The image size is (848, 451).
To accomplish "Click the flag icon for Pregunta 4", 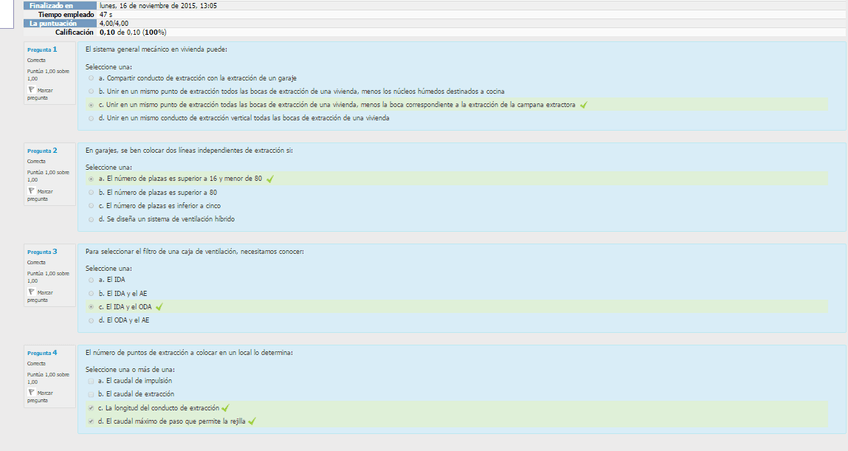I will tap(30, 393).
